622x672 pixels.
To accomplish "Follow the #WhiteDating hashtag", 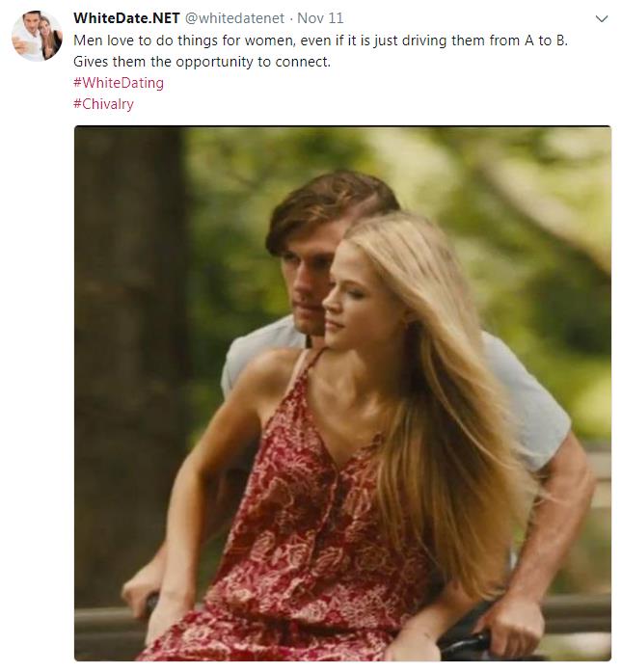I will (119, 83).
